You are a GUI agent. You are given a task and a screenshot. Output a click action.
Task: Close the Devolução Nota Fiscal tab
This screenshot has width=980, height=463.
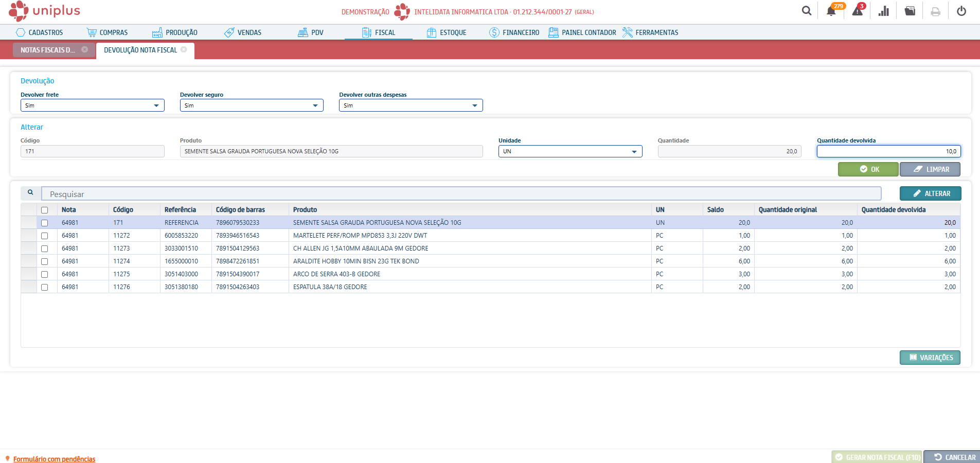tap(184, 49)
